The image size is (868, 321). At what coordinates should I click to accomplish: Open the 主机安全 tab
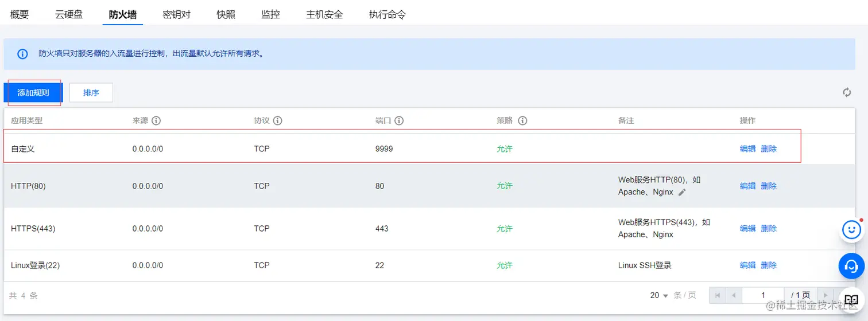coord(325,14)
